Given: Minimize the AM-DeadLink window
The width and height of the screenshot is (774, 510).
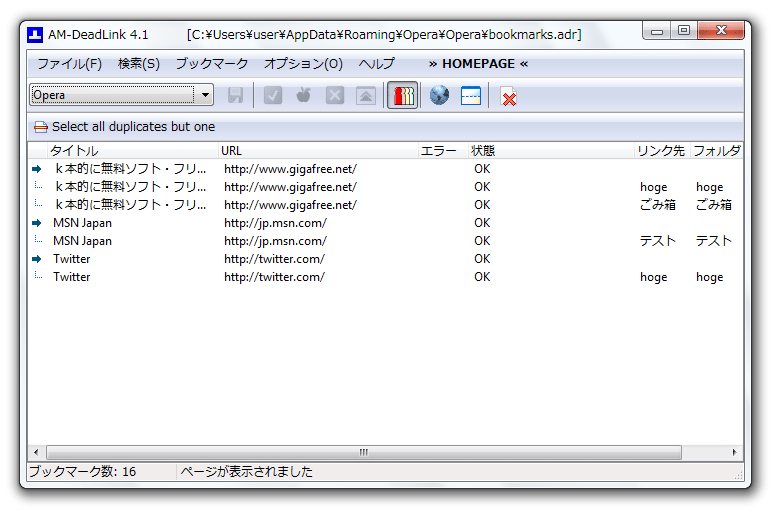Looking at the screenshot, I should pos(657,31).
